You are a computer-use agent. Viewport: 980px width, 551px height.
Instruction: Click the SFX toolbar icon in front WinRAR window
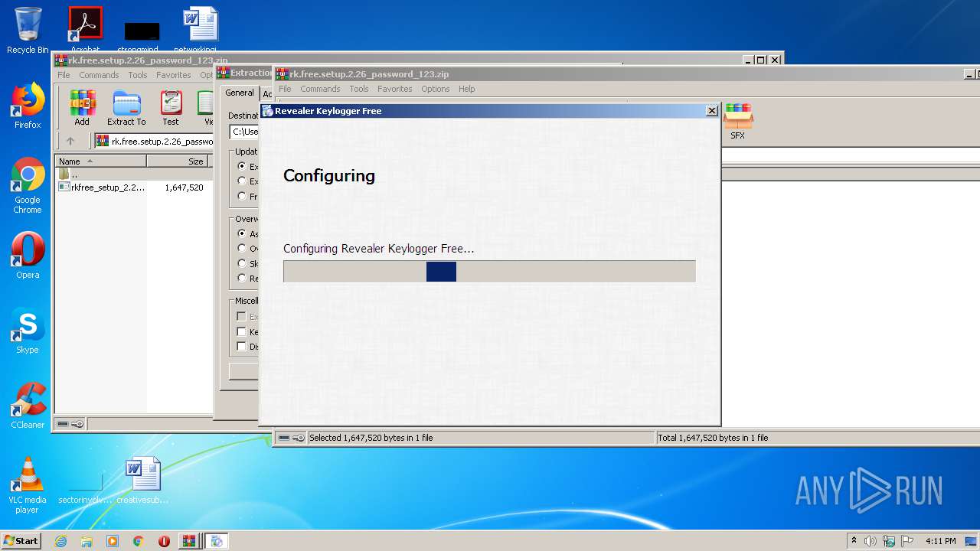737,121
